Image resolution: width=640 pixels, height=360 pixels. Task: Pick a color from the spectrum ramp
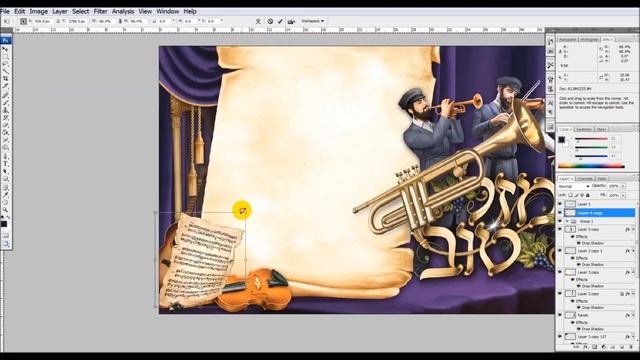pyautogui.click(x=591, y=166)
